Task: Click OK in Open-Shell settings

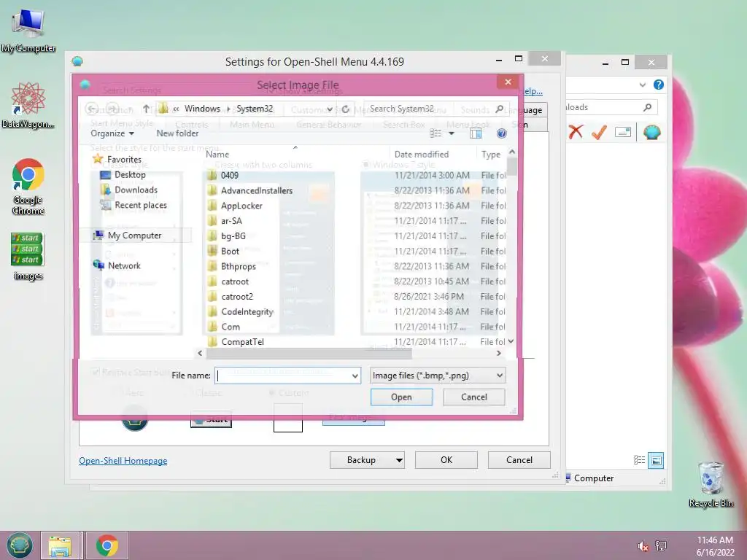Action: point(446,460)
